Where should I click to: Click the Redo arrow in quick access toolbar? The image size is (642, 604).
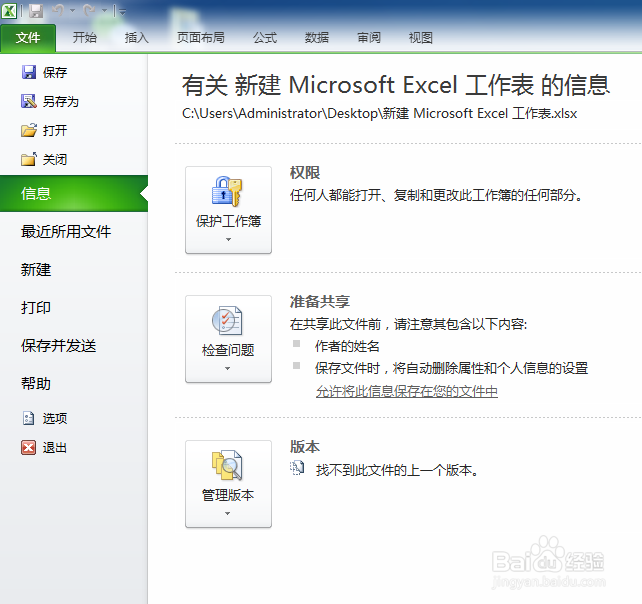click(90, 10)
